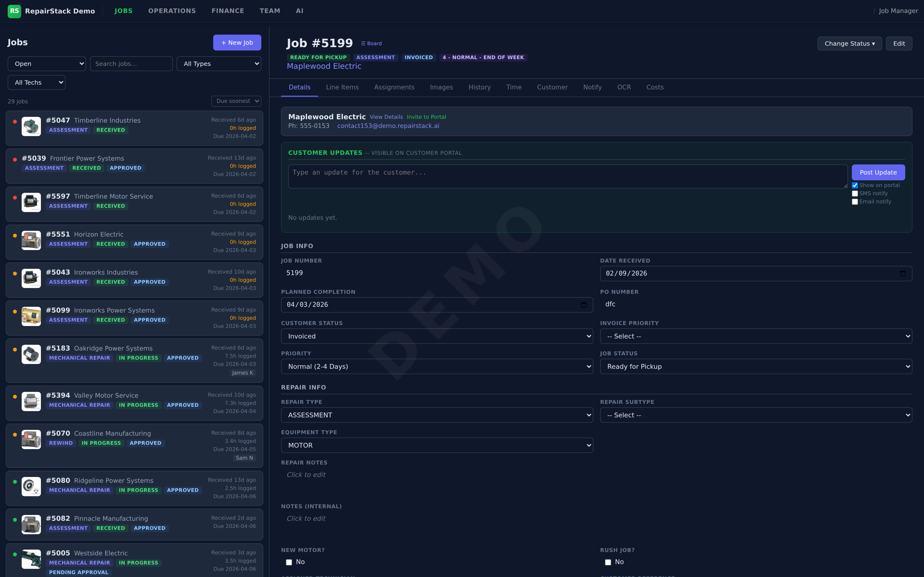Click motor thumbnail for job #5047
The height and width of the screenshot is (577, 924).
[x=31, y=126]
